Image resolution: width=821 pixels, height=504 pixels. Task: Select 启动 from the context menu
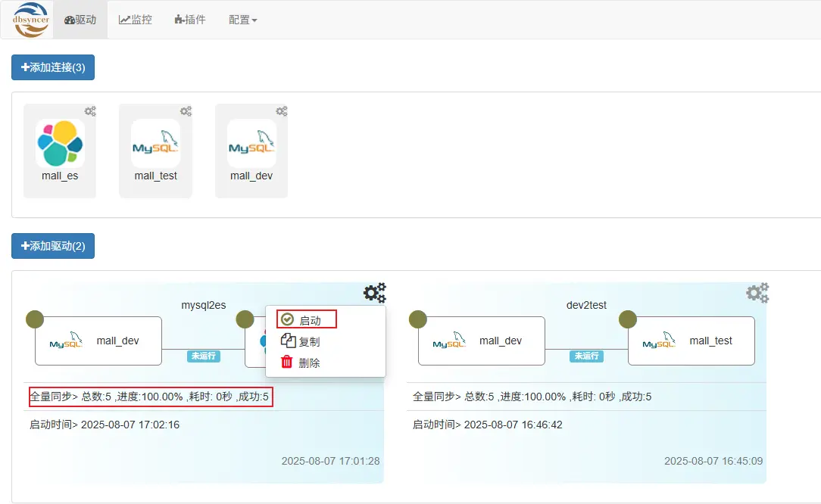tap(307, 319)
